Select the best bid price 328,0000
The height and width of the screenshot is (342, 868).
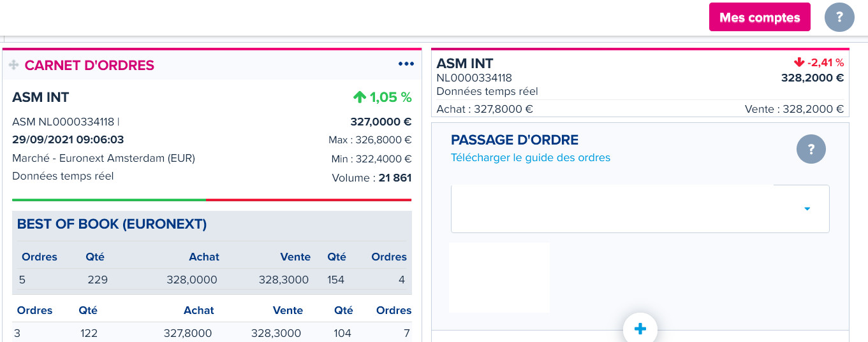point(192,280)
